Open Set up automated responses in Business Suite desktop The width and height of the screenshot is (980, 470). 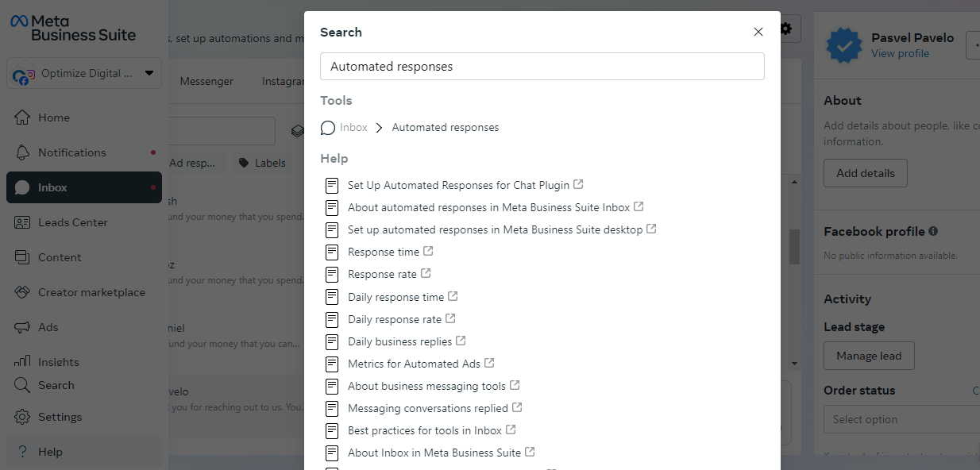tap(495, 229)
